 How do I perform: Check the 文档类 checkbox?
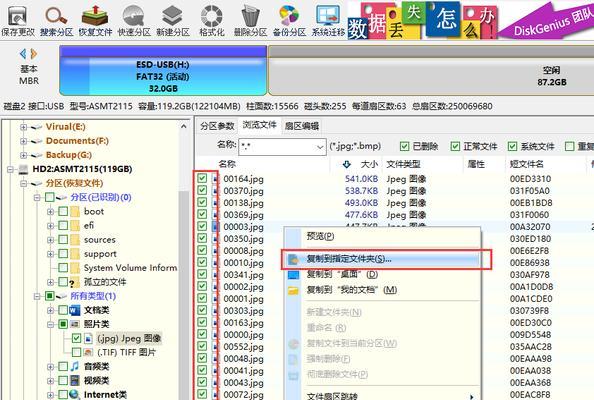coord(63,310)
